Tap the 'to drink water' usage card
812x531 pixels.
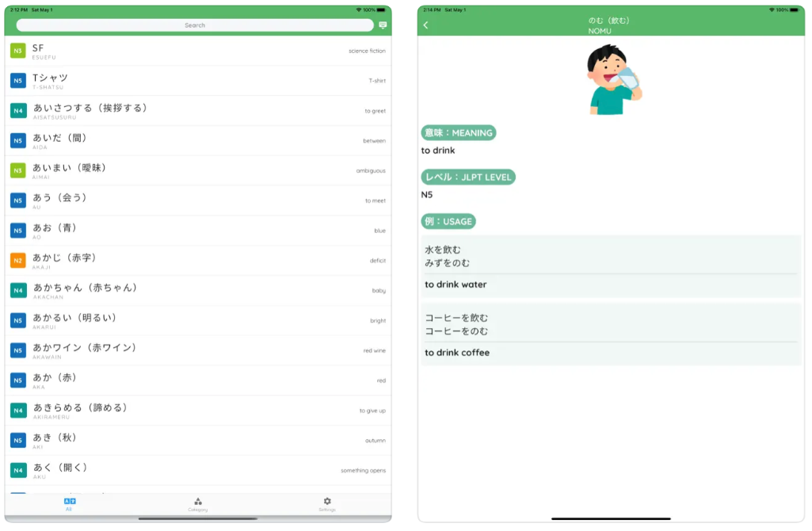tap(611, 266)
